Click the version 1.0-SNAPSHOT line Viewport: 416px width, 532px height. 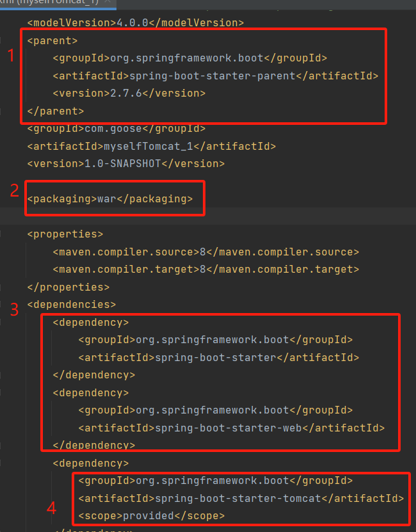point(126,164)
